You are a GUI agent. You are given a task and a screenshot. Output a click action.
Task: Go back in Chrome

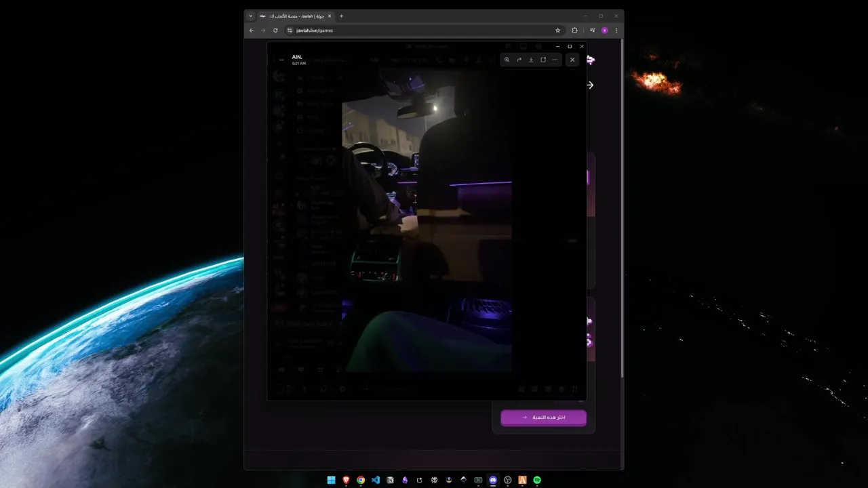(x=252, y=30)
